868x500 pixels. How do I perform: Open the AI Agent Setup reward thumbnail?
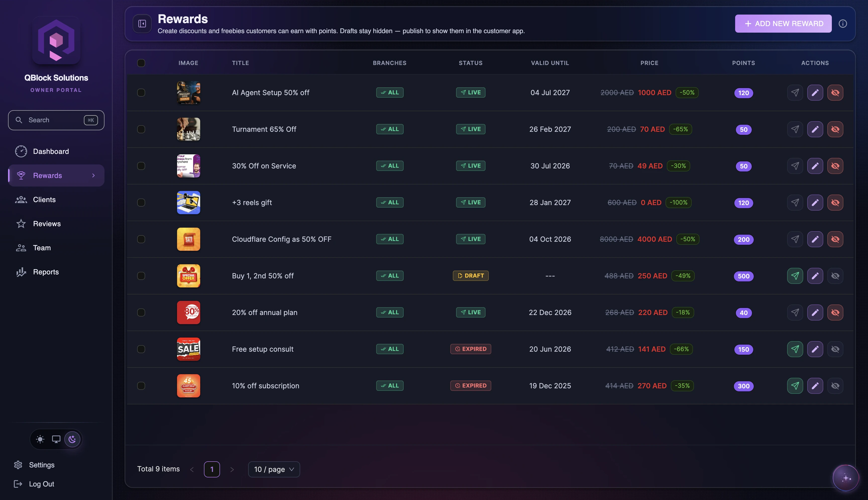point(188,93)
